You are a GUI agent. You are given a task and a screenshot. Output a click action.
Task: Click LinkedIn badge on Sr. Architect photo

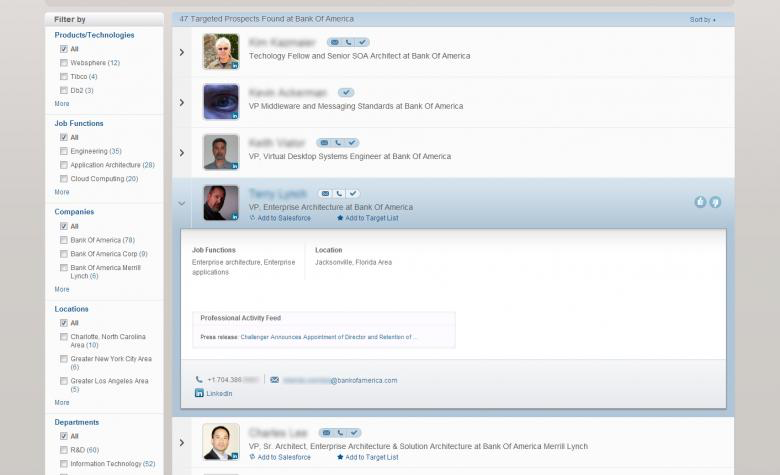pos(235,456)
